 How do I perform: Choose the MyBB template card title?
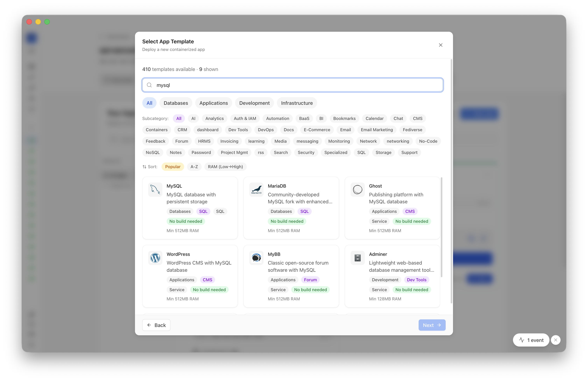coord(274,254)
